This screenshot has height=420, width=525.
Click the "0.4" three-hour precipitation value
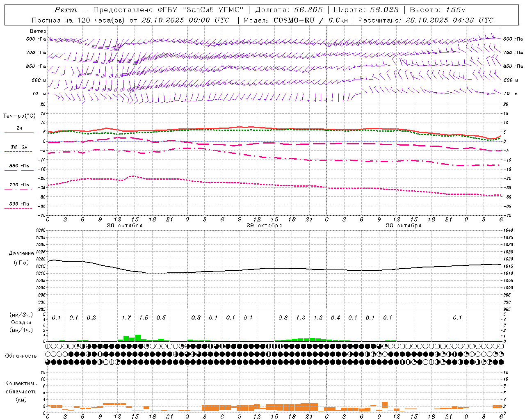(x=336, y=317)
